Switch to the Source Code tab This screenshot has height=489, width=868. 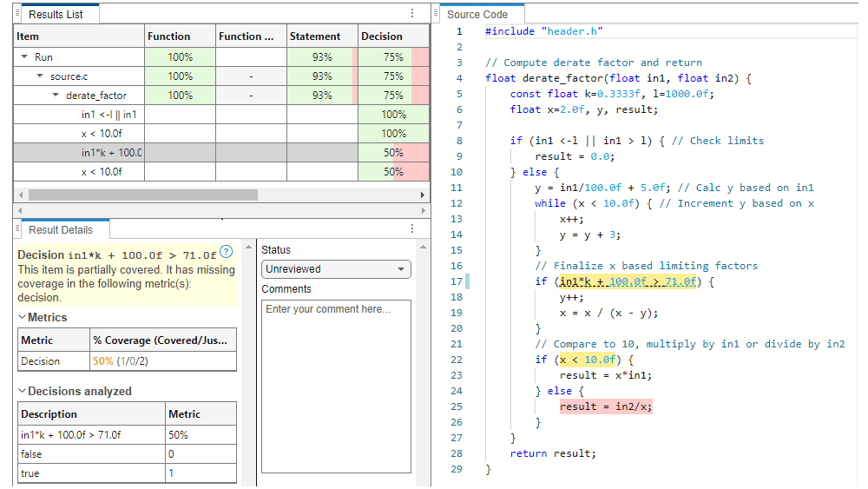pos(477,14)
